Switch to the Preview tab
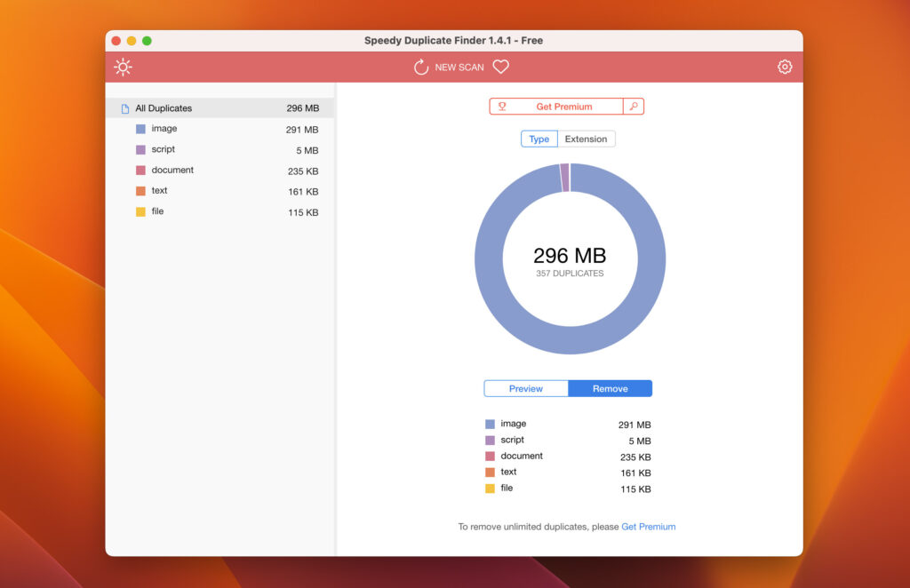This screenshot has width=910, height=588. (x=525, y=388)
